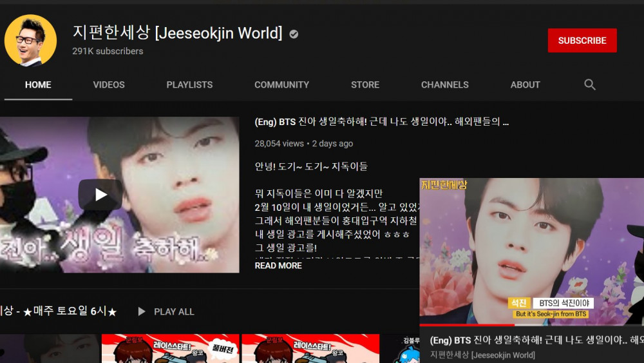Click the miniplayer video frame

531,251
